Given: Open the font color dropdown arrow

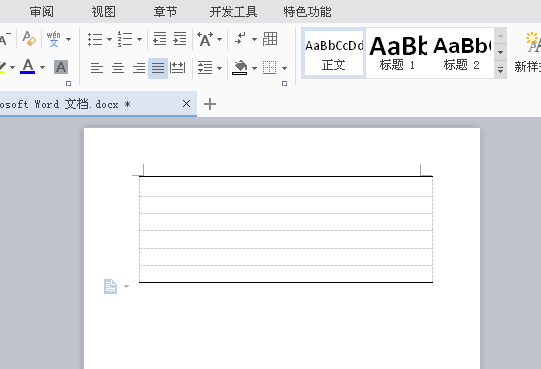Looking at the screenshot, I should [42, 67].
